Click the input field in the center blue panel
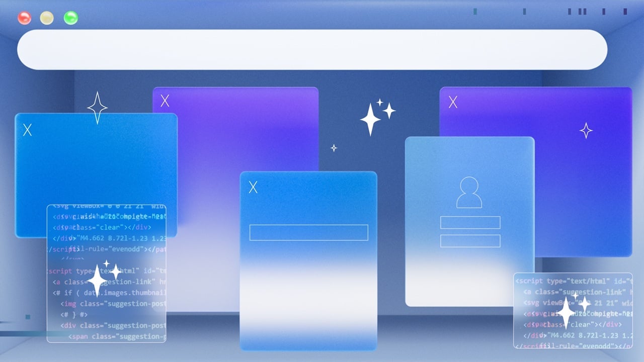Viewport: 644px width, 362px height. tap(309, 232)
